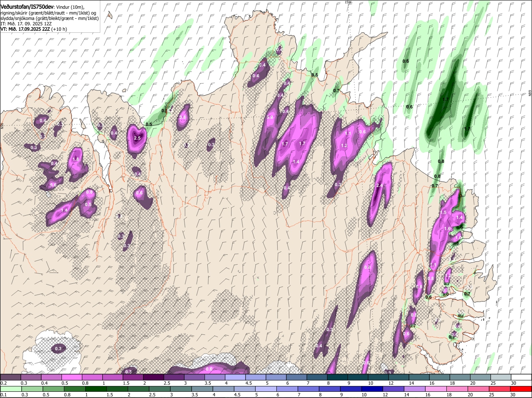Click the 0.1 label in the rain legend
This screenshot has width=532, height=398.
(3, 395)
